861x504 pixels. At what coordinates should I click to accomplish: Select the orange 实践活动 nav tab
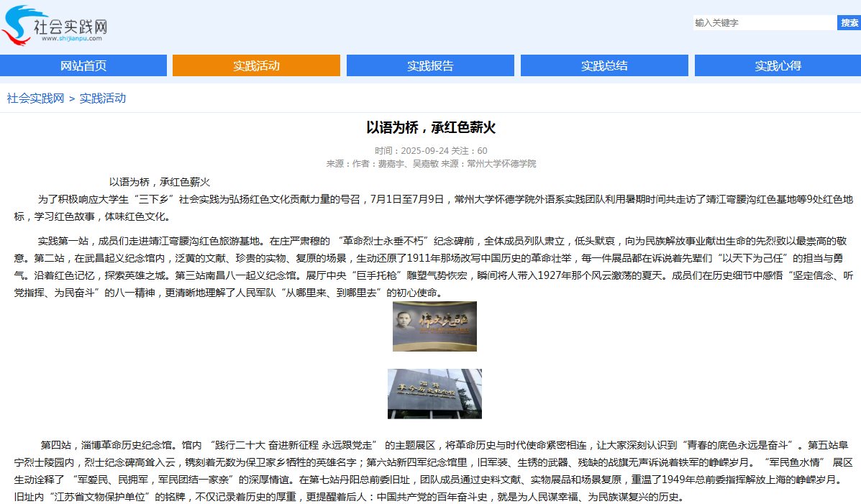pyautogui.click(x=256, y=66)
